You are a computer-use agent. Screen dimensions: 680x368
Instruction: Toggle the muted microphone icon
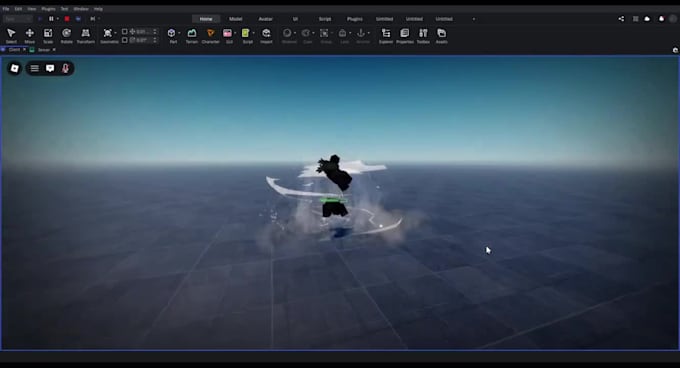coord(65,68)
